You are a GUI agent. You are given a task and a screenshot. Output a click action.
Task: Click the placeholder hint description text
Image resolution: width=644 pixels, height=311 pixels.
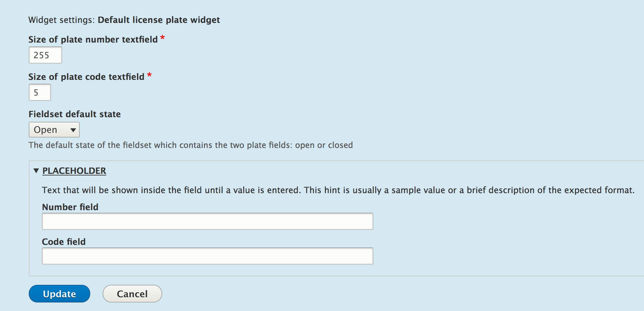point(338,190)
